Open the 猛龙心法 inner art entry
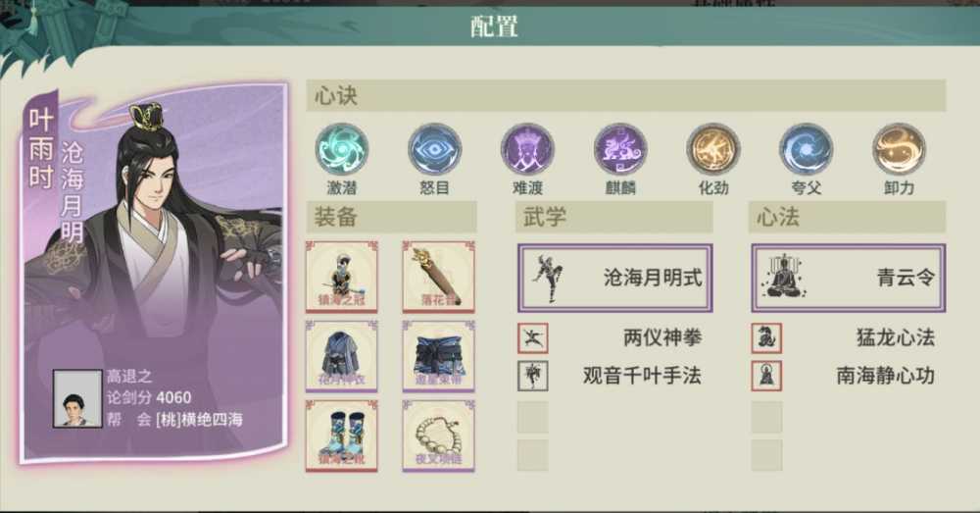The width and height of the screenshot is (980, 513). (x=843, y=338)
